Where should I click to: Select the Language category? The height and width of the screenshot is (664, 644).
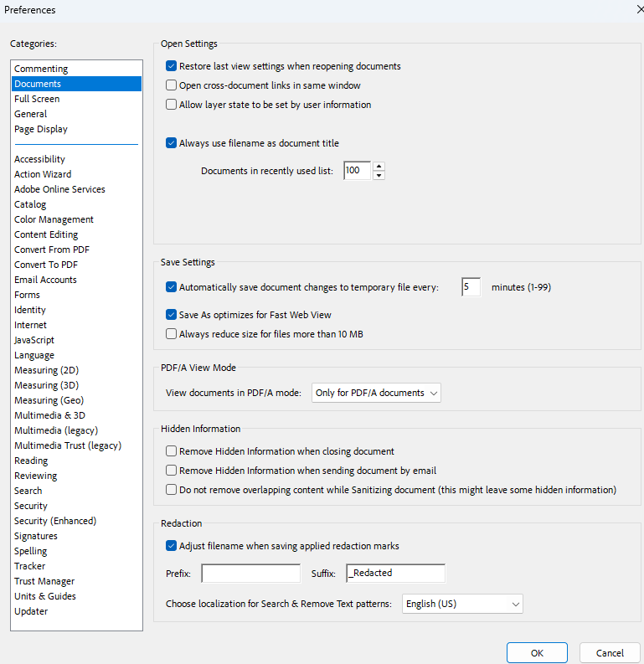click(x=76, y=355)
